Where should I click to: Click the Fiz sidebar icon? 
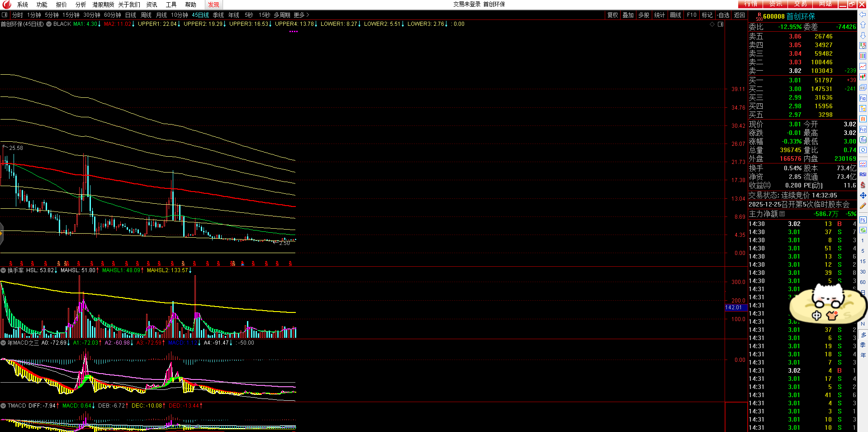click(863, 130)
